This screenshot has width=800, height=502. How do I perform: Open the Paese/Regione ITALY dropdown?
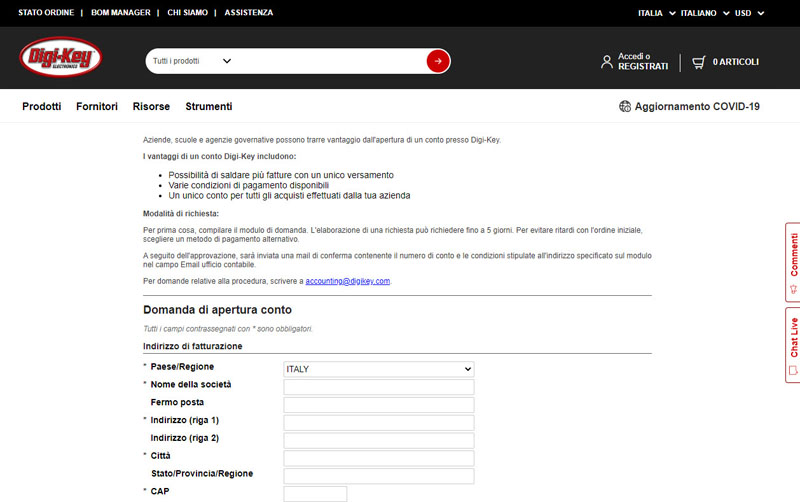378,369
